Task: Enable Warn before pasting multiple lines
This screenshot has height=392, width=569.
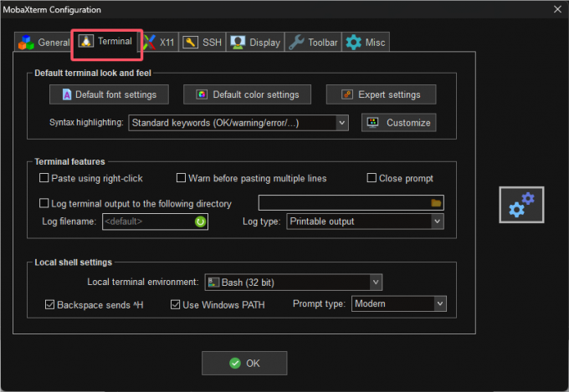Action: click(181, 178)
